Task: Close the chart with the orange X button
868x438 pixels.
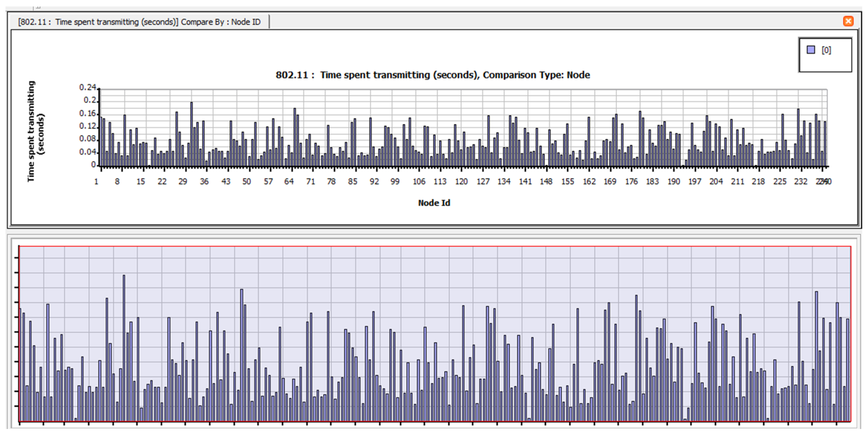Action: pos(848,21)
